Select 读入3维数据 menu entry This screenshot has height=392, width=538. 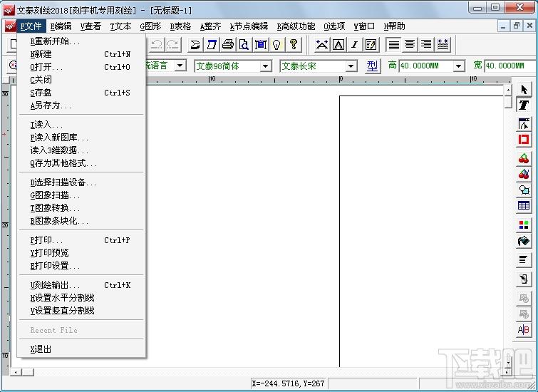pos(82,150)
